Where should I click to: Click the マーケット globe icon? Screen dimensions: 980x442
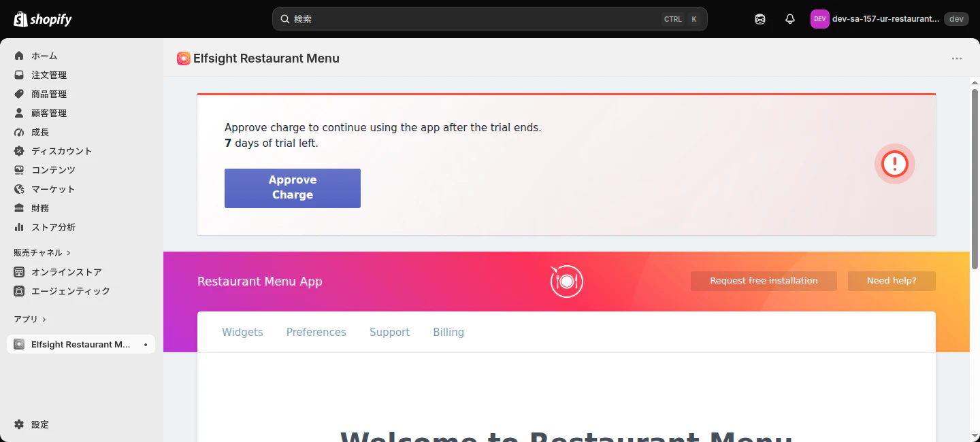click(19, 189)
